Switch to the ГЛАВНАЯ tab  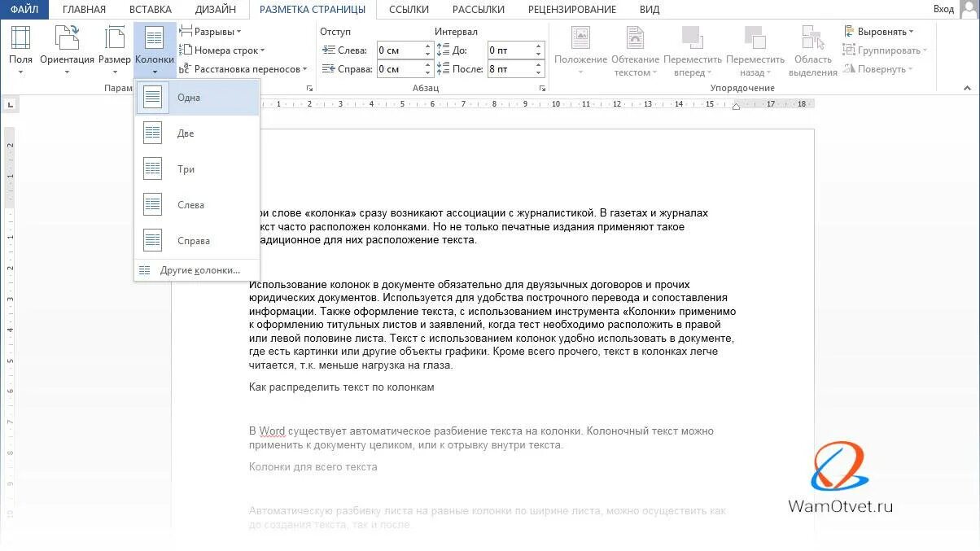point(84,10)
